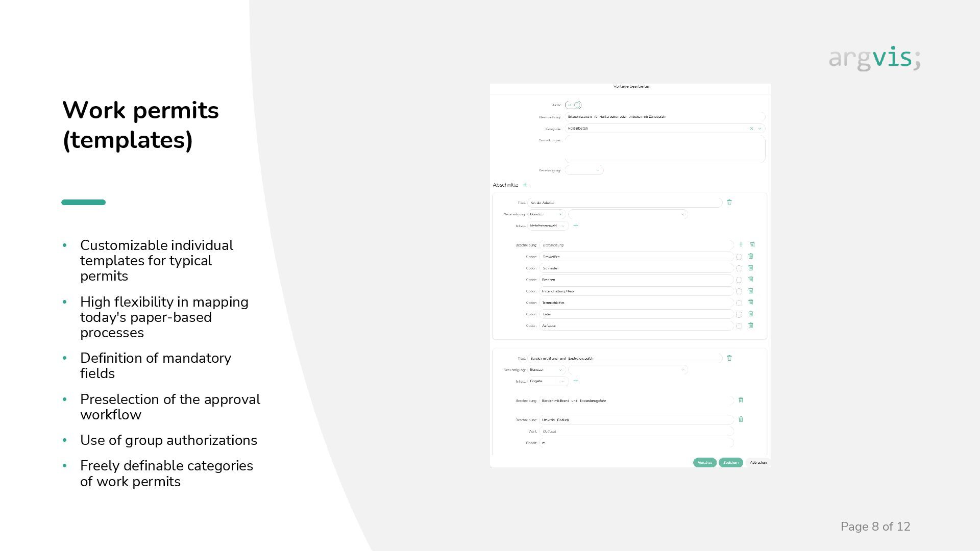Add a new Abschnitte section
Viewport: 980px width, 551px height.
(525, 185)
